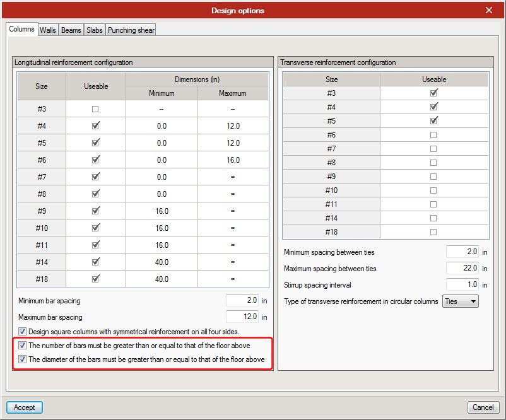Edit Minimum spacing between ties value
The height and width of the screenshot is (420, 506).
(x=462, y=252)
